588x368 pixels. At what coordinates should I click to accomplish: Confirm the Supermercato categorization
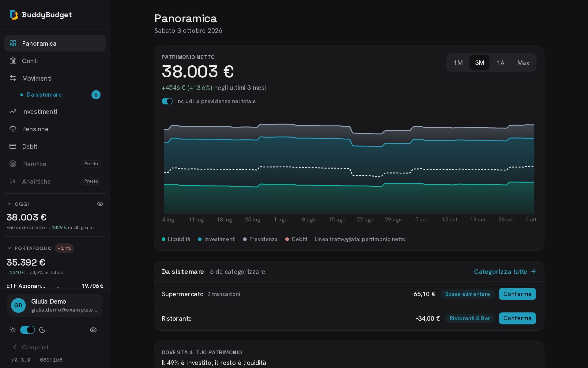tap(517, 294)
